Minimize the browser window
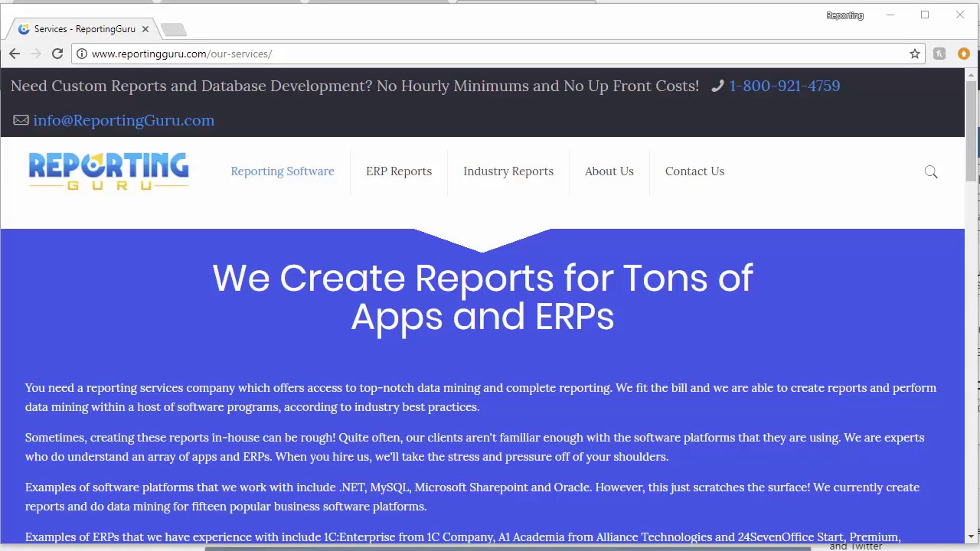The width and height of the screenshot is (980, 551). click(x=890, y=15)
